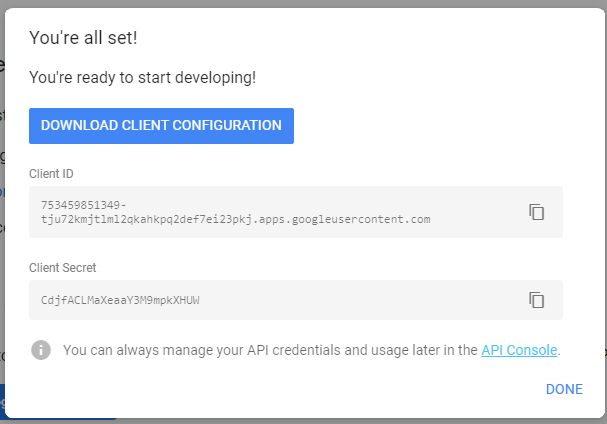
Task: Copy the Client Secret to clipboard
Action: (x=537, y=300)
